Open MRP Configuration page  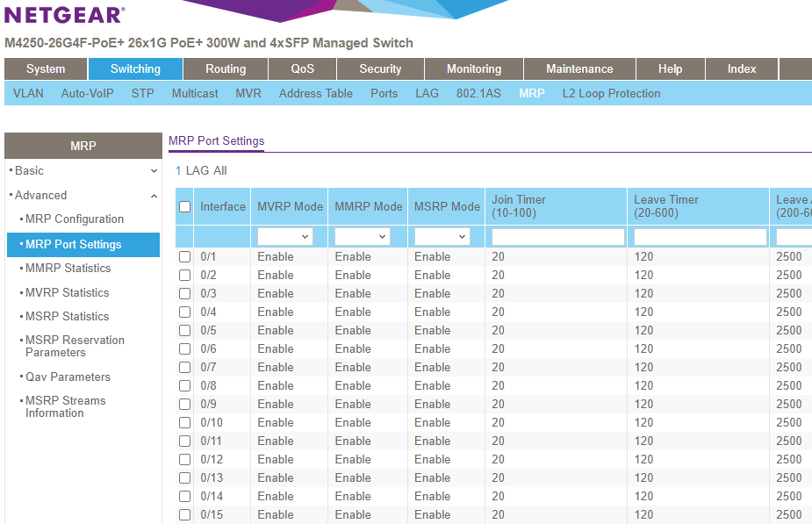click(x=75, y=219)
